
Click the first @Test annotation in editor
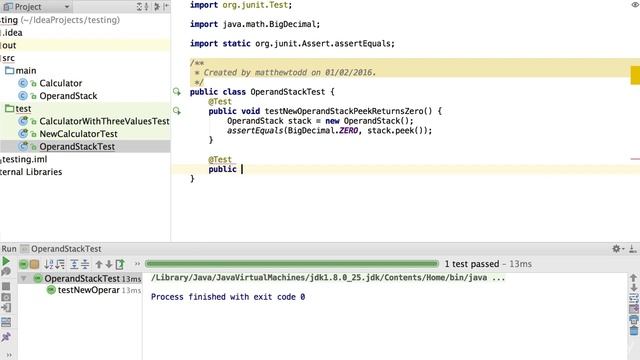tap(220, 101)
